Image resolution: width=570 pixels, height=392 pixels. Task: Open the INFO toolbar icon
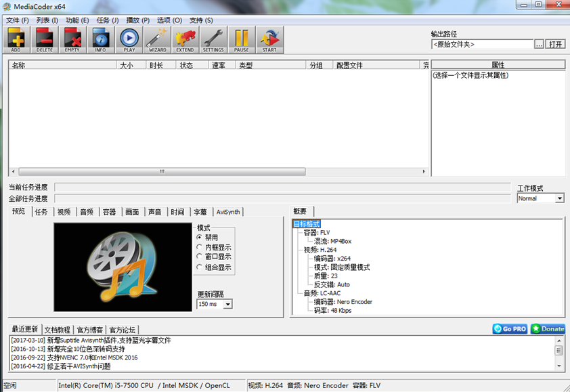pos(100,39)
